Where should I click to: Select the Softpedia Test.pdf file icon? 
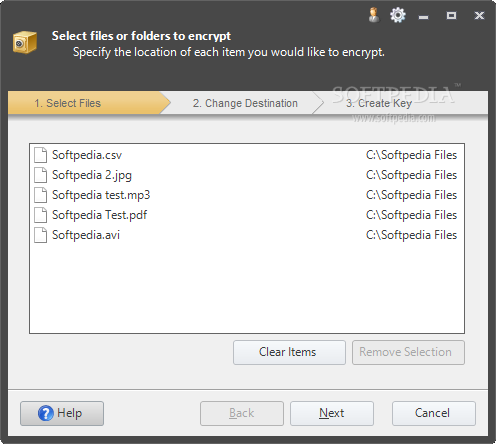click(40, 215)
